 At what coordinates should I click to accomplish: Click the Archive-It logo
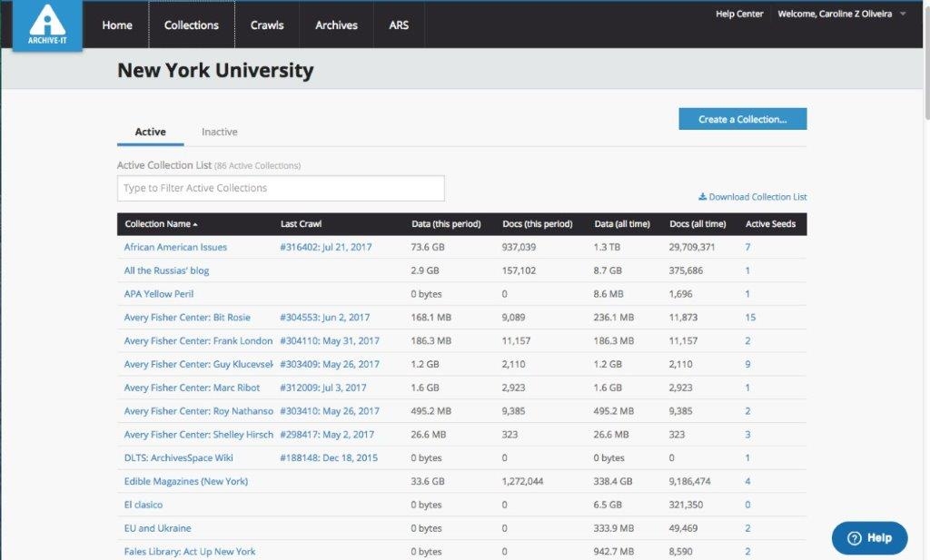47,26
